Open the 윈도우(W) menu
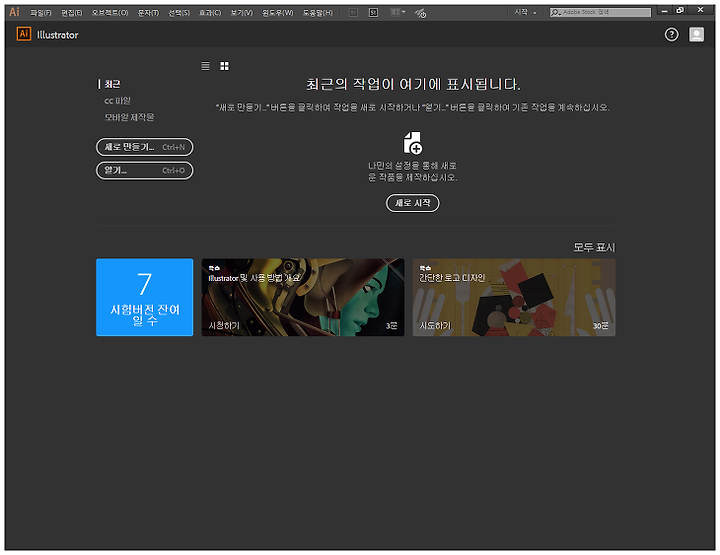This screenshot has height=555, width=720. click(x=277, y=13)
